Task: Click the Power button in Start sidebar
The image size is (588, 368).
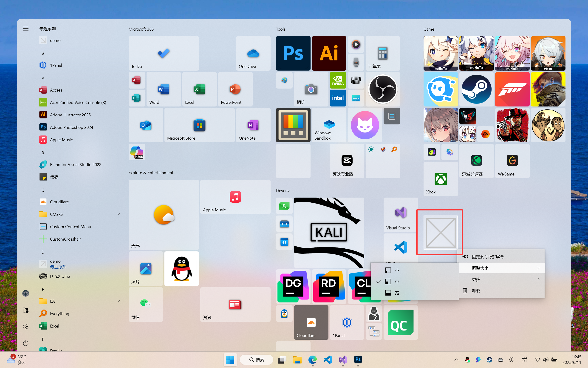Action: [x=26, y=343]
